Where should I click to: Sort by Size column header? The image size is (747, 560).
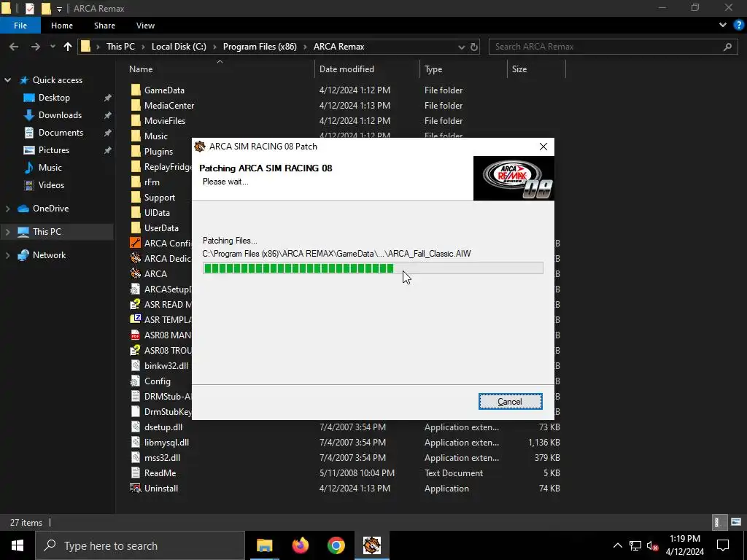519,69
